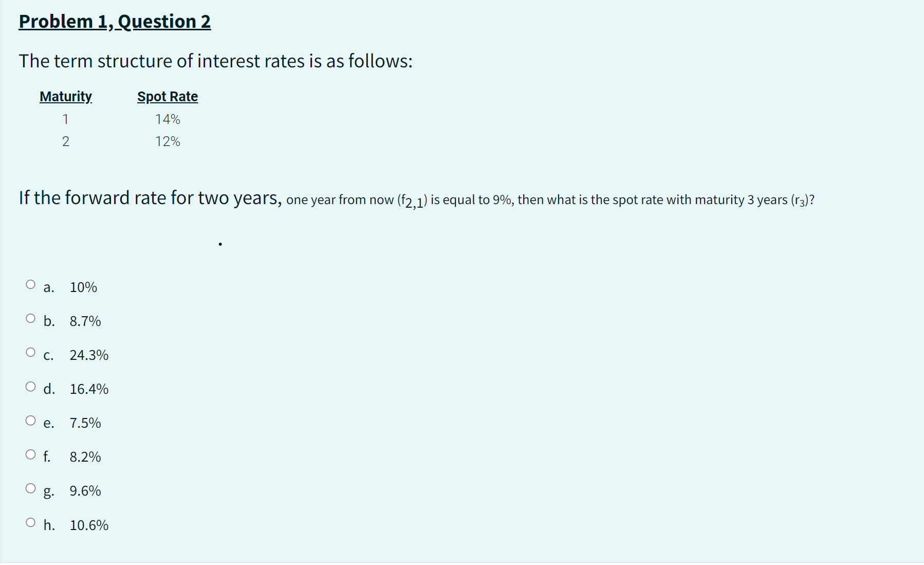This screenshot has height=565, width=924.
Task: Click the term structure description text
Action: point(215,61)
